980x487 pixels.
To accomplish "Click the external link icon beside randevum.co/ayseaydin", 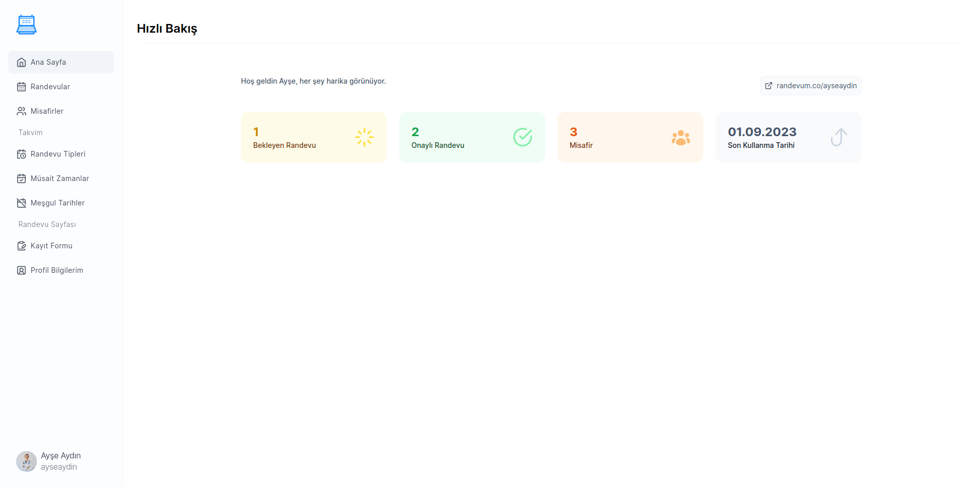I will (769, 86).
